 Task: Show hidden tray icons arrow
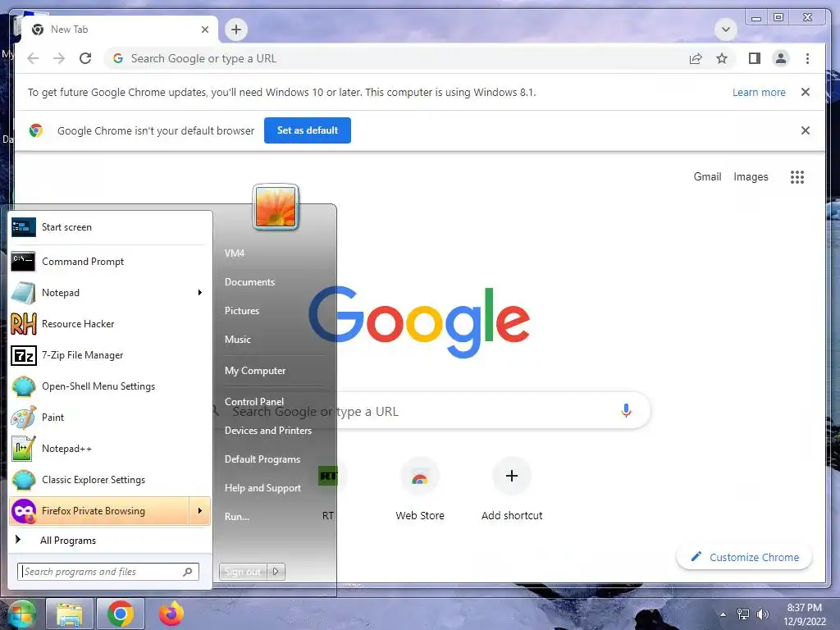[724, 614]
